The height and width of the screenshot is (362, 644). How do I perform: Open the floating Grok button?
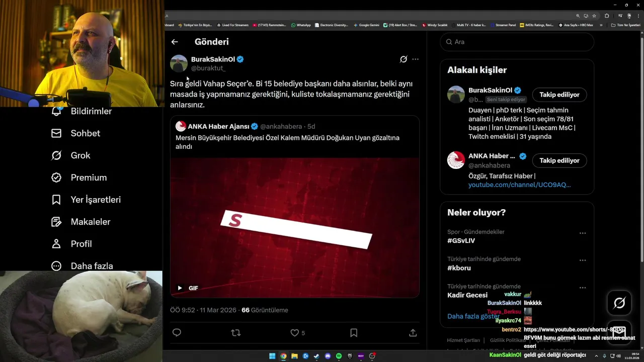[619, 303]
